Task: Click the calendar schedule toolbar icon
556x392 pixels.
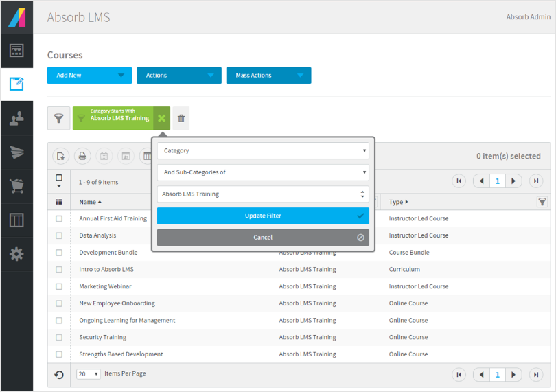Action: [x=104, y=156]
